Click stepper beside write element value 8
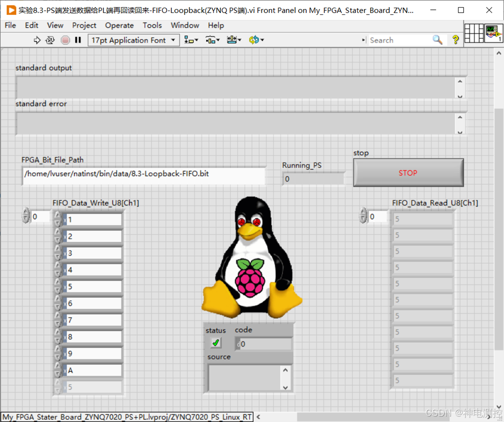504x422 pixels. pyautogui.click(x=58, y=337)
